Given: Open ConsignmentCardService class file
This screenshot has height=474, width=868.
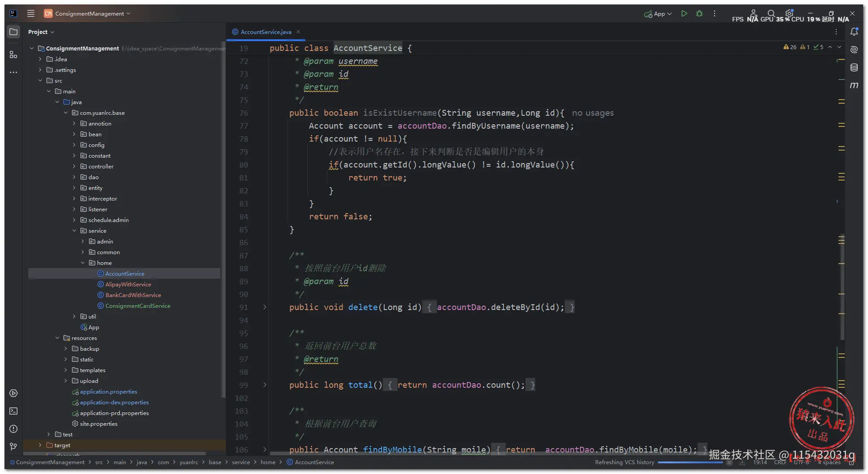Looking at the screenshot, I should (138, 306).
